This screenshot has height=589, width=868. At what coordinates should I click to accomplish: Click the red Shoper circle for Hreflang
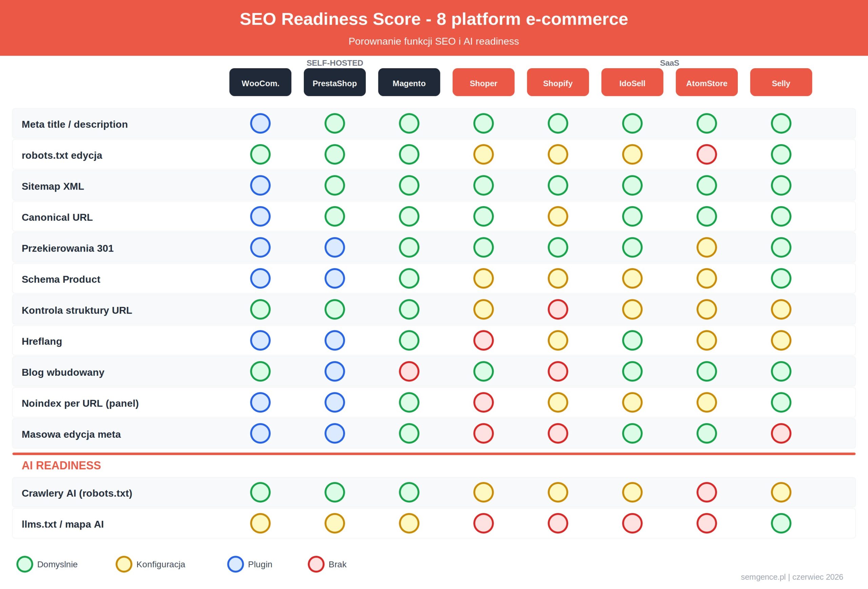pyautogui.click(x=483, y=340)
